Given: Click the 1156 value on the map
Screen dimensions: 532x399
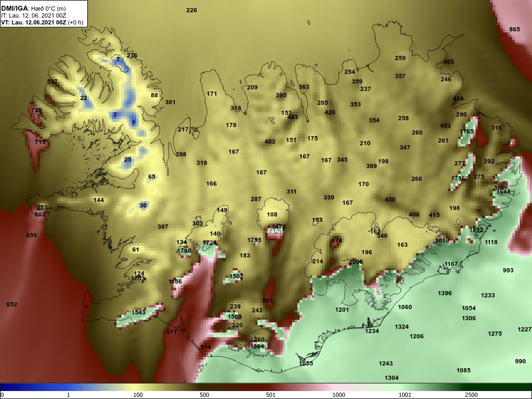Looking at the screenshot, I should click(x=175, y=281).
